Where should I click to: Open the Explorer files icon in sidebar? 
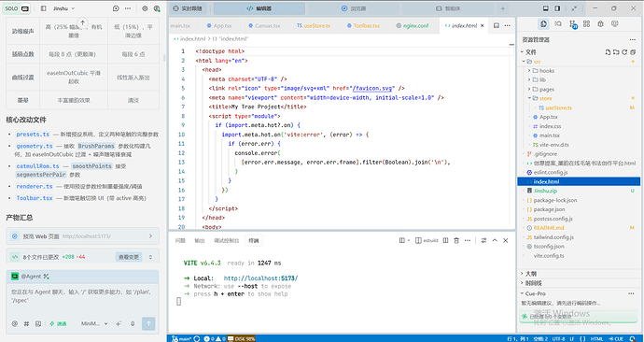tap(544, 24)
